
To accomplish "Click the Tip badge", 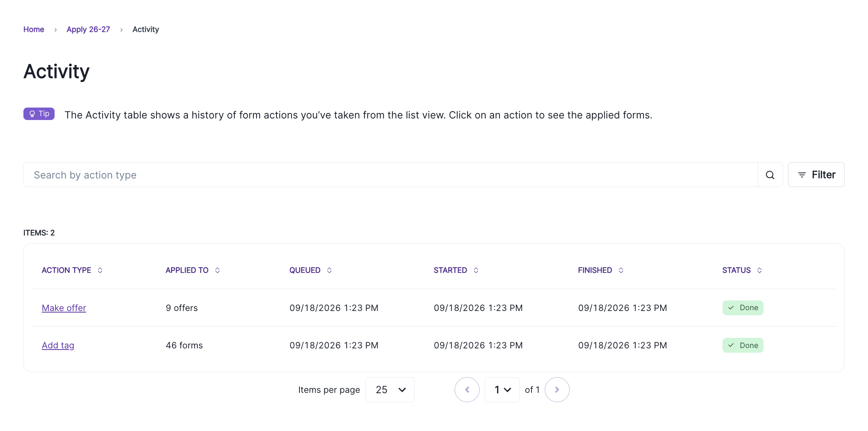I will pos(39,114).
